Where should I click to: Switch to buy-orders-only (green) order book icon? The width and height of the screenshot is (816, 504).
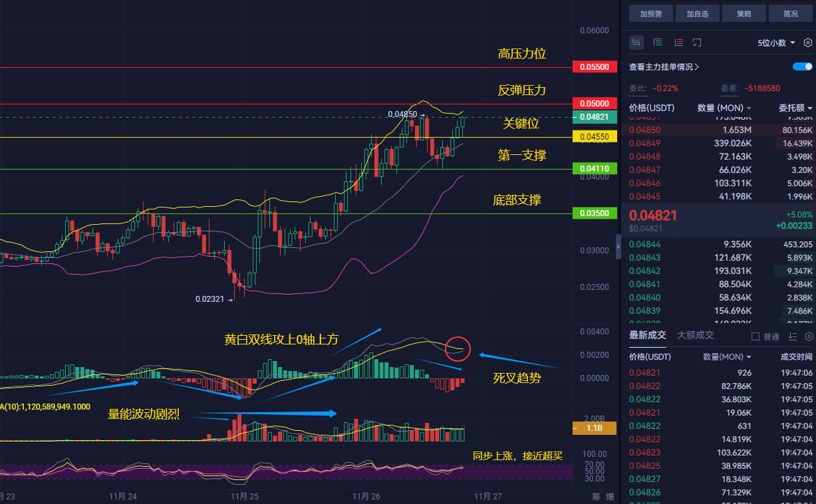coord(658,43)
